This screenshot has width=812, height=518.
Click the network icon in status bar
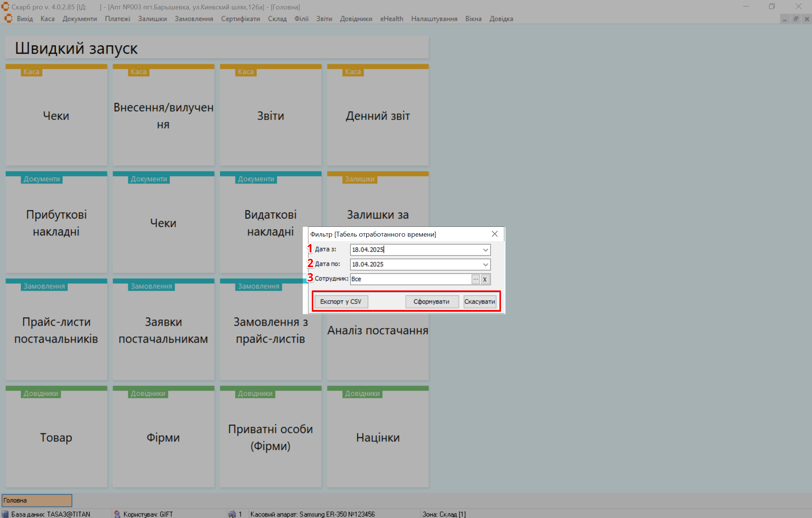[x=232, y=514]
